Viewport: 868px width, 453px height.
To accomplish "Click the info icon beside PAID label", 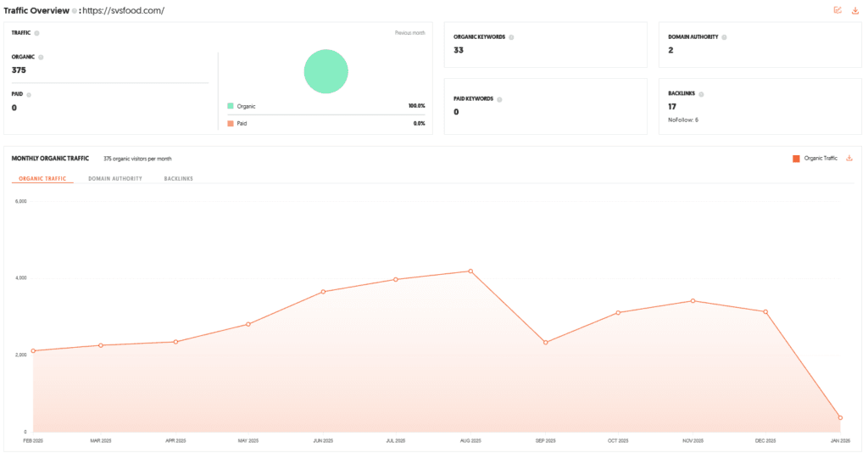I will click(29, 95).
